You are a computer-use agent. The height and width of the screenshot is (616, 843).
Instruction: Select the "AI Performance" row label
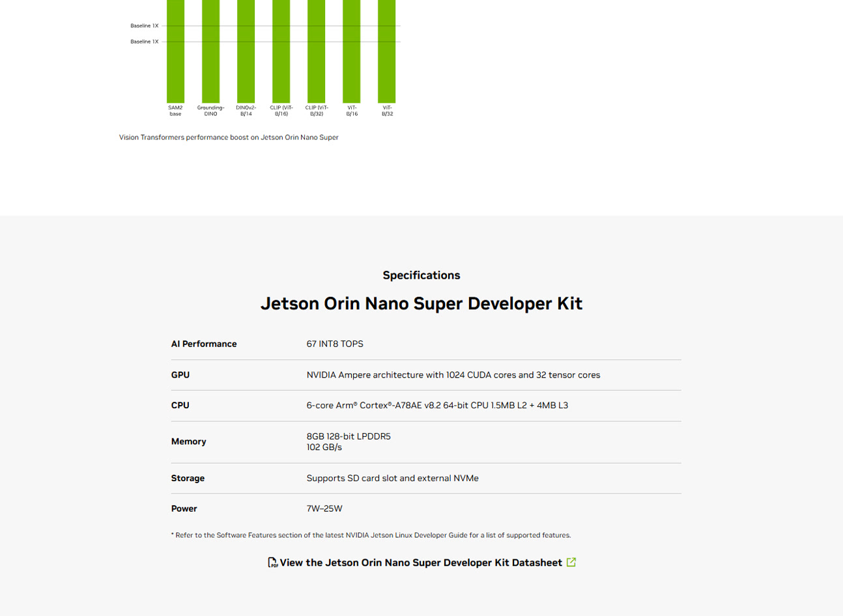click(x=204, y=344)
